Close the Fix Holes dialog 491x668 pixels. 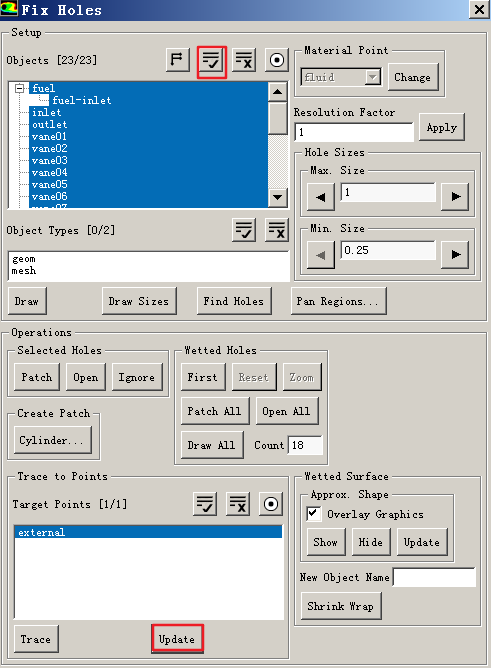[x=479, y=9]
